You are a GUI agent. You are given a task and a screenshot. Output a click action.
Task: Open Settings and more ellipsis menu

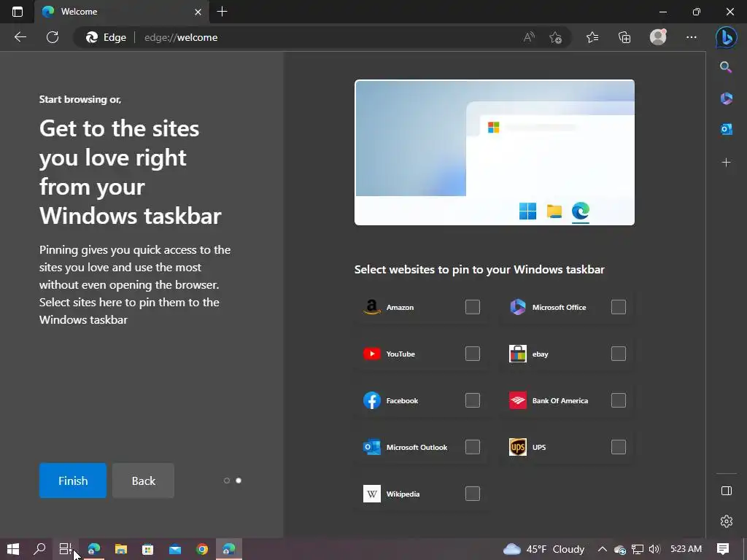[x=692, y=37]
